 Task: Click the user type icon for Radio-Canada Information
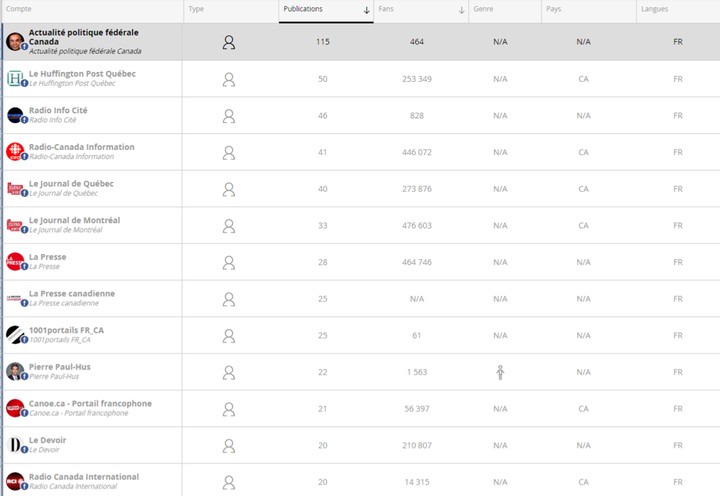pyautogui.click(x=229, y=152)
